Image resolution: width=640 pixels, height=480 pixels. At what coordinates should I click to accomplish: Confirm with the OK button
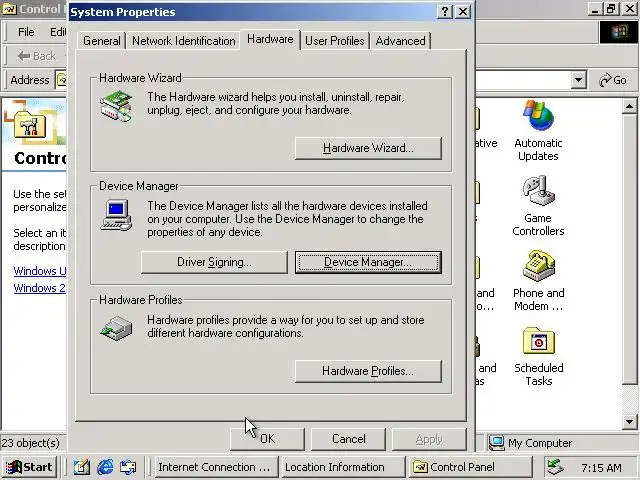267,439
